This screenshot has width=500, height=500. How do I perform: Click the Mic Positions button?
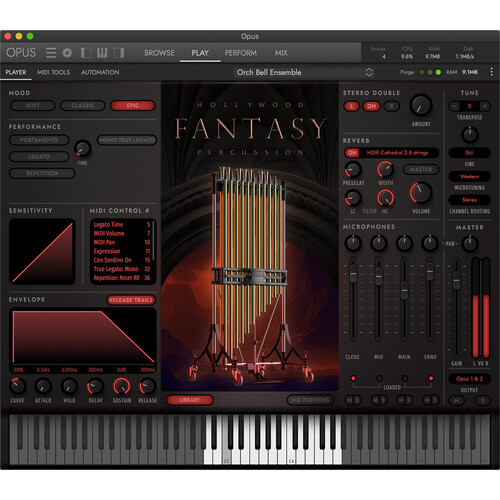pyautogui.click(x=310, y=400)
